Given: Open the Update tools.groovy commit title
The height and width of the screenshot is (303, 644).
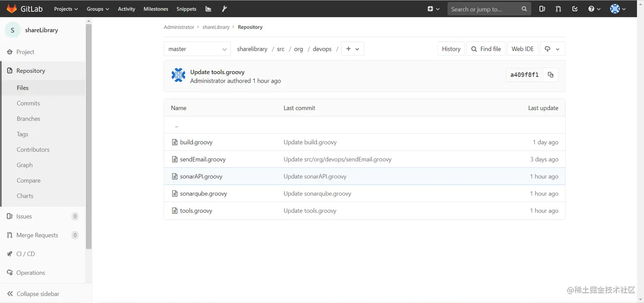Looking at the screenshot, I should coord(217,72).
